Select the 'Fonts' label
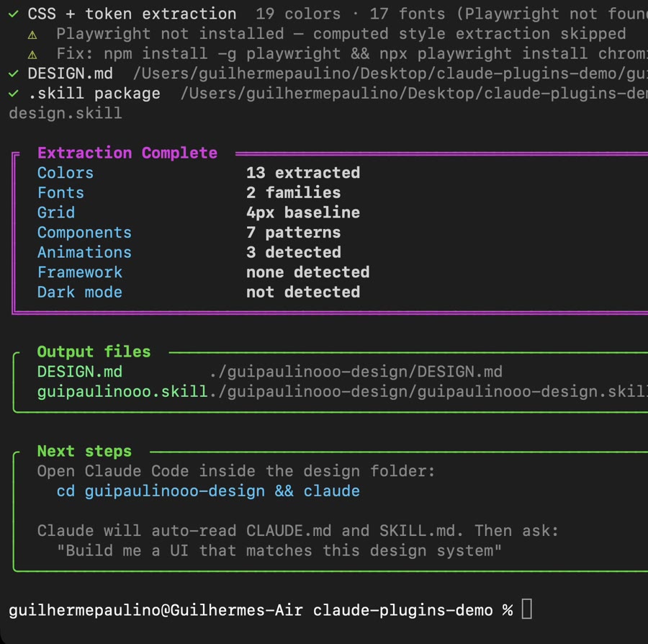The image size is (648, 644). (x=60, y=192)
